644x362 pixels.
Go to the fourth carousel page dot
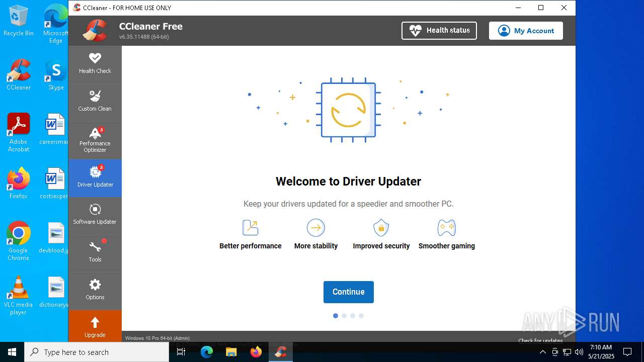click(361, 316)
